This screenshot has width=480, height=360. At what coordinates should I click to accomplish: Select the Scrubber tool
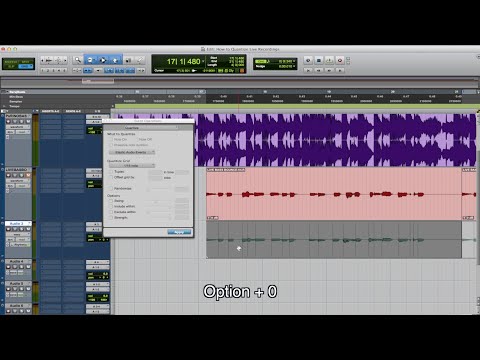128,60
